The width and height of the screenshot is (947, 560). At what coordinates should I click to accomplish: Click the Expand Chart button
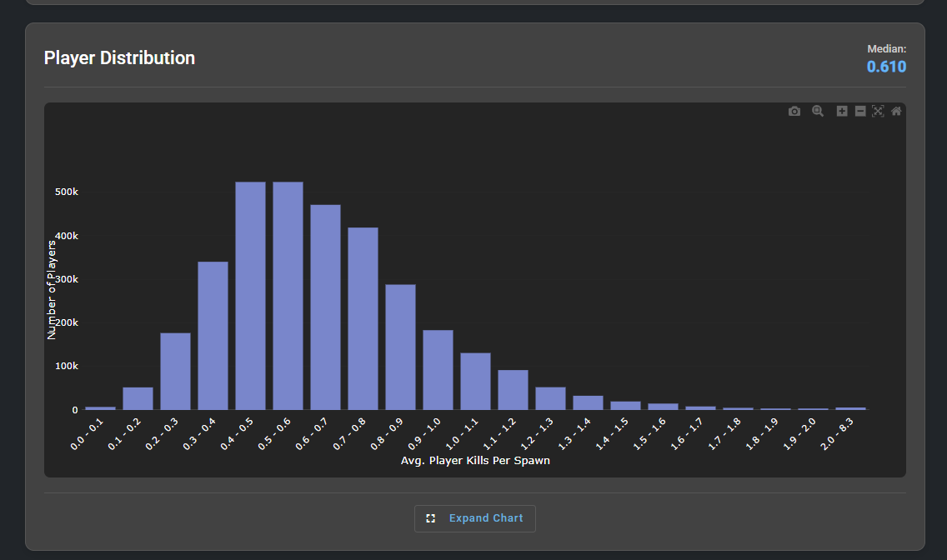click(475, 518)
